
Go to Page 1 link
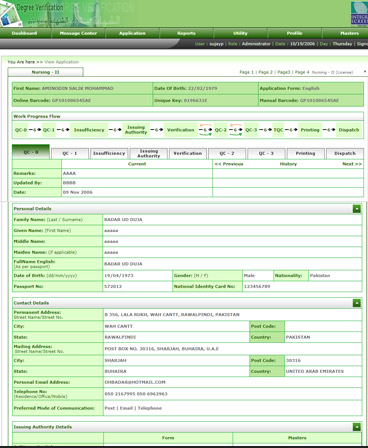pyautogui.click(x=246, y=72)
